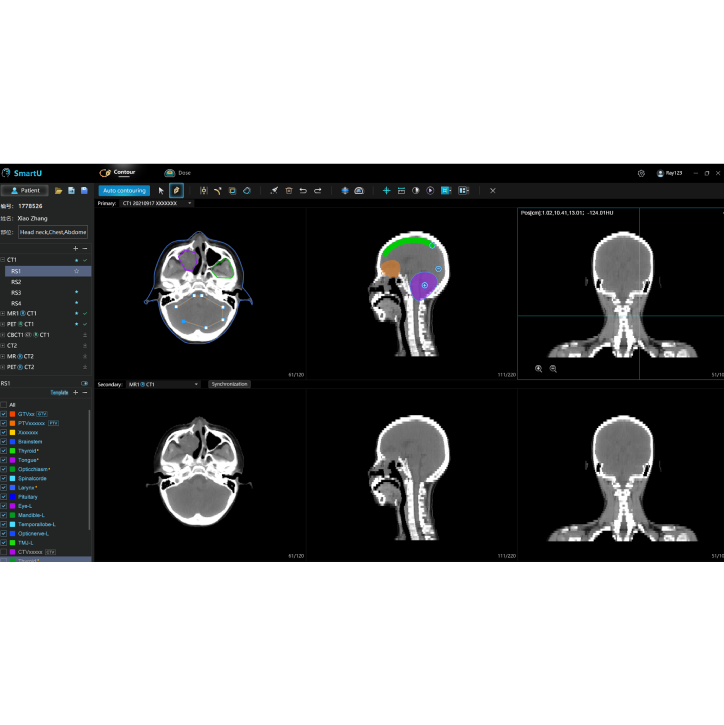The width and height of the screenshot is (724, 725).
Task: Toggle the crosshair display tool
Action: [x=387, y=190]
